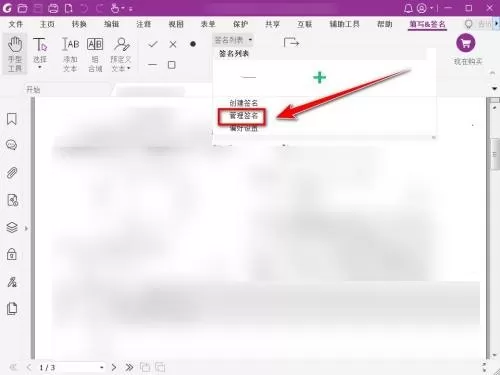
Task: Open the page search document icon in sidebar
Action: (x=12, y=200)
